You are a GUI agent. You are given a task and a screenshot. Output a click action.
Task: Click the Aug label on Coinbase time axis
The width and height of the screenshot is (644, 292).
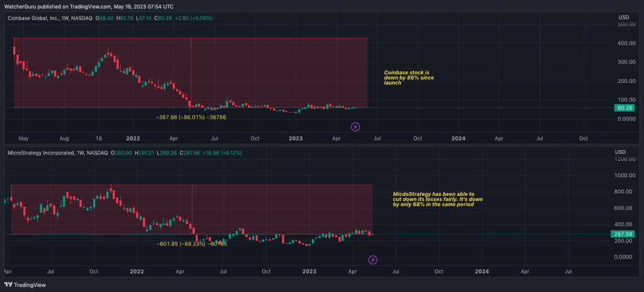64,139
